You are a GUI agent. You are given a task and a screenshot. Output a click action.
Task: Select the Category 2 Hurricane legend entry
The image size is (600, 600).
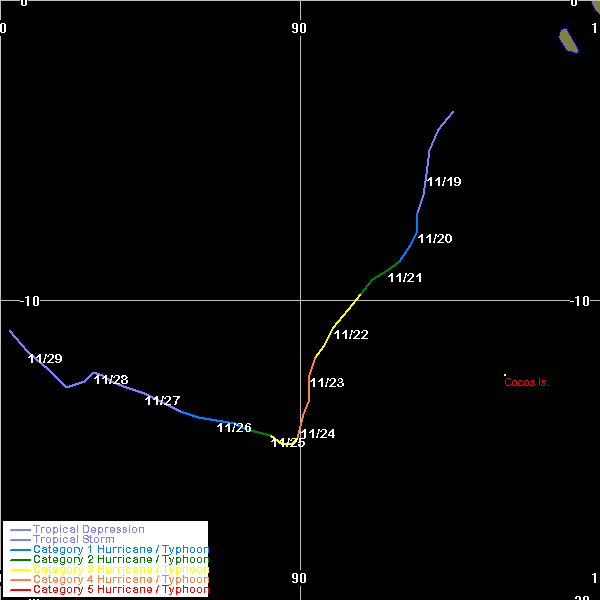point(120,560)
